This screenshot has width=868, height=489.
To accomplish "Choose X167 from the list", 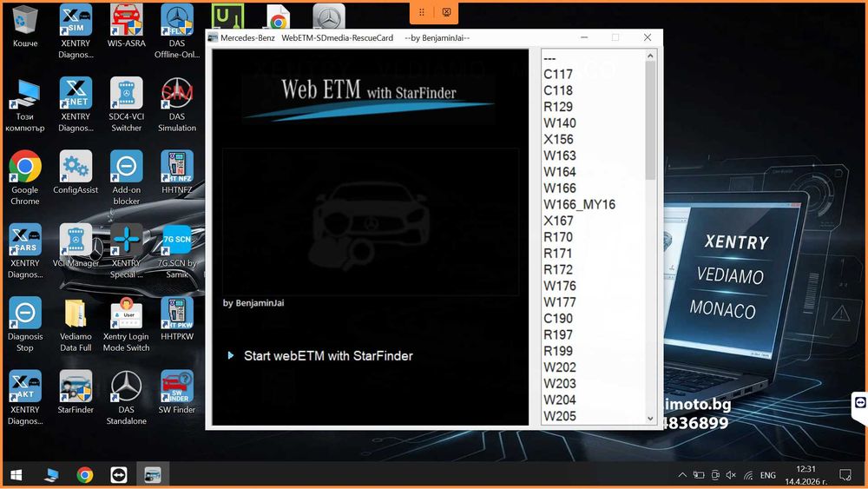I will (558, 221).
